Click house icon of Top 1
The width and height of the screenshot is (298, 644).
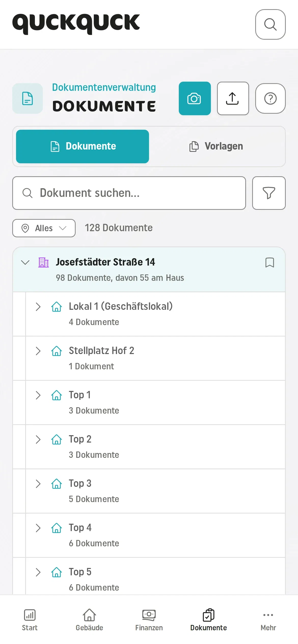pyautogui.click(x=57, y=395)
